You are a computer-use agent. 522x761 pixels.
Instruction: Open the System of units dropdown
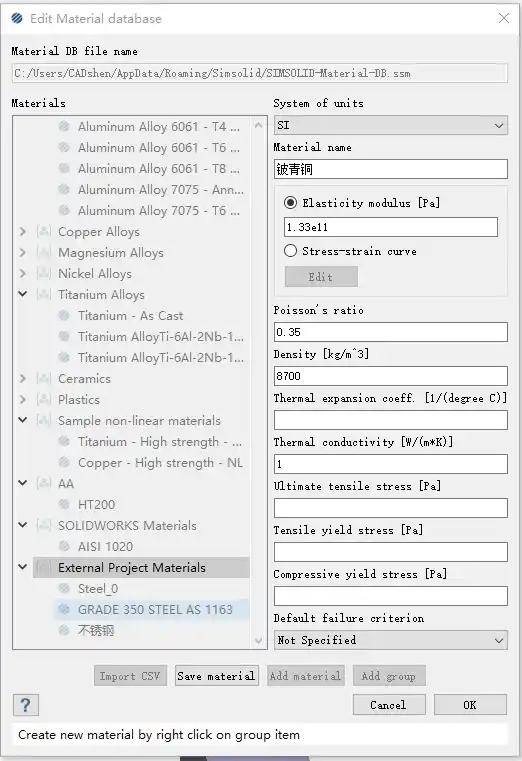pyautogui.click(x=391, y=125)
